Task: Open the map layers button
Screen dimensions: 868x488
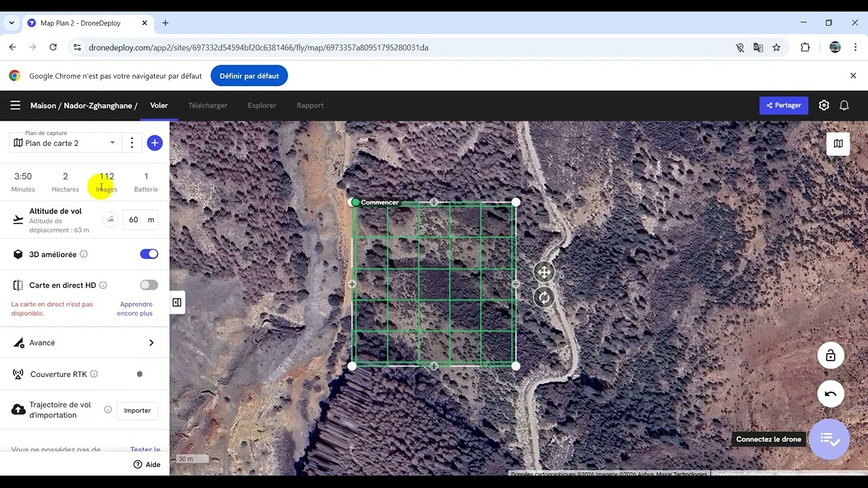Action: [x=838, y=143]
